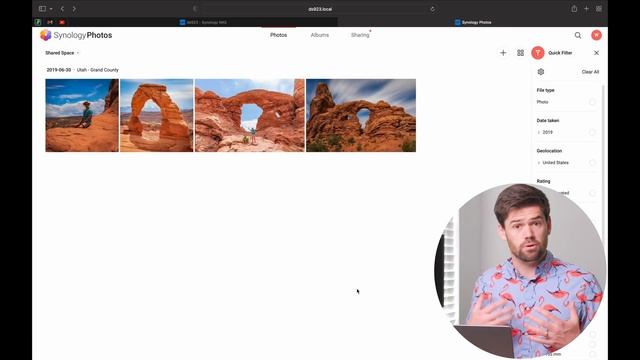
Task: Expand the 2019 date taken entry
Action: pos(539,132)
